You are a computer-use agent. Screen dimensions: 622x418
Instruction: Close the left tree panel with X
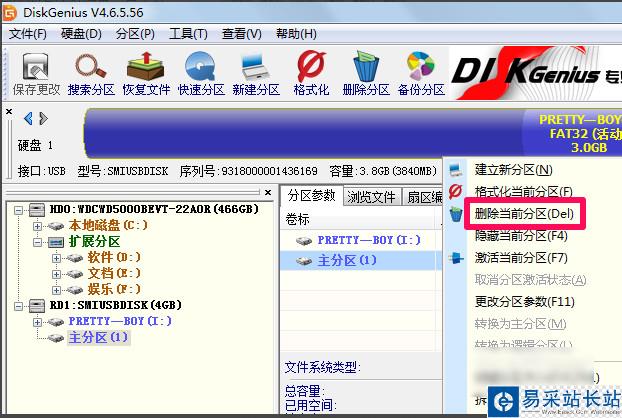click(x=268, y=193)
